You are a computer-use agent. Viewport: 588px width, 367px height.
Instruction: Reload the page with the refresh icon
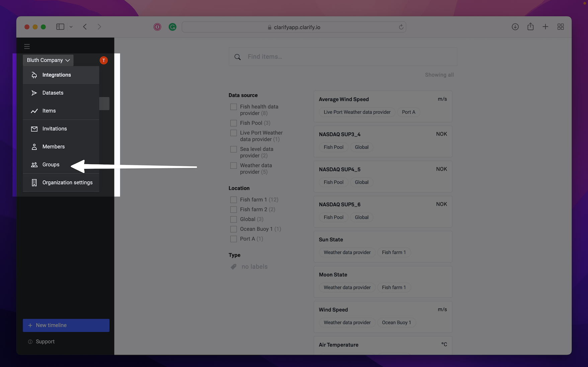401,27
